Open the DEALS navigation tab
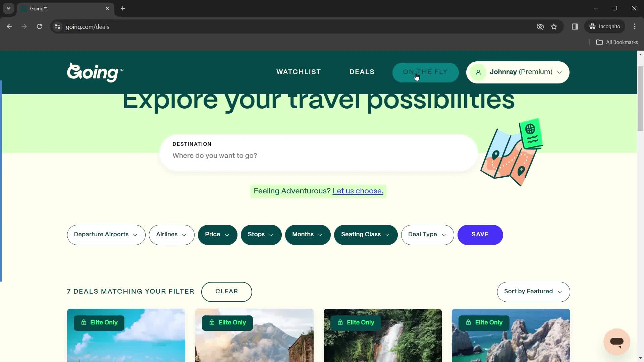Viewport: 644px width, 362px height. point(363,72)
